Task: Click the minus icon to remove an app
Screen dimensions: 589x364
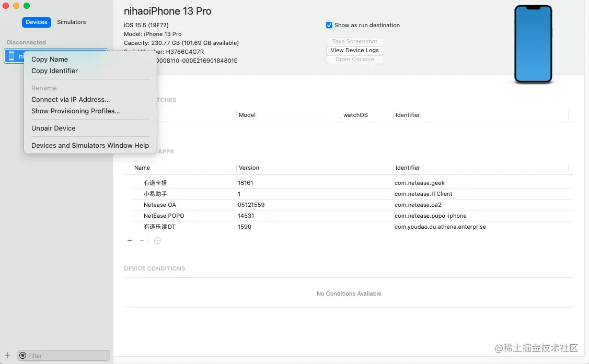Action: pos(142,241)
